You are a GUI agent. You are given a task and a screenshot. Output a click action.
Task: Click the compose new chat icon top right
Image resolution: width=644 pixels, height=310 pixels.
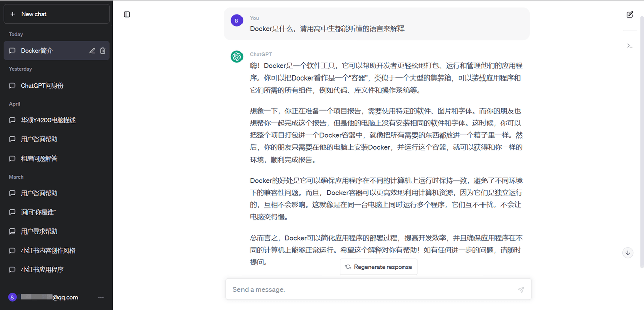click(630, 14)
